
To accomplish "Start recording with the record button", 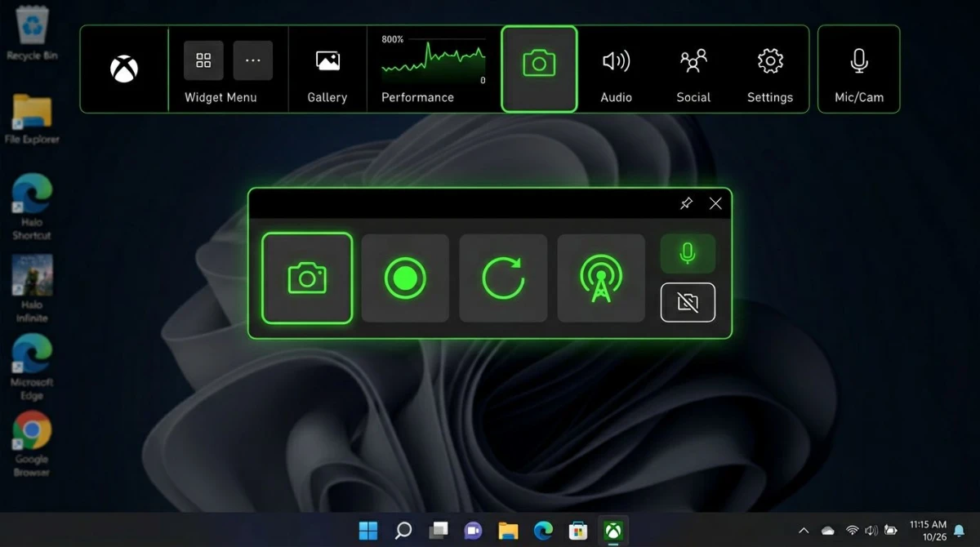I will coord(405,278).
